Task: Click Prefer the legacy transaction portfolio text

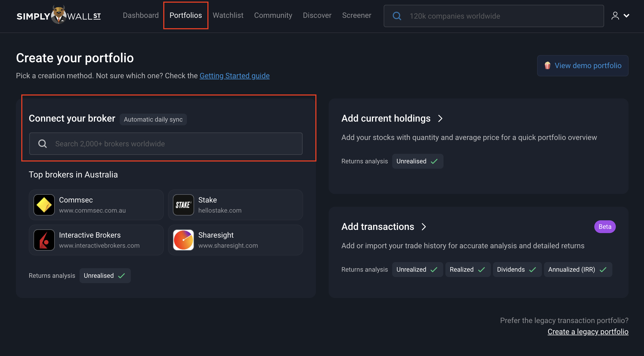Action: [x=564, y=321]
